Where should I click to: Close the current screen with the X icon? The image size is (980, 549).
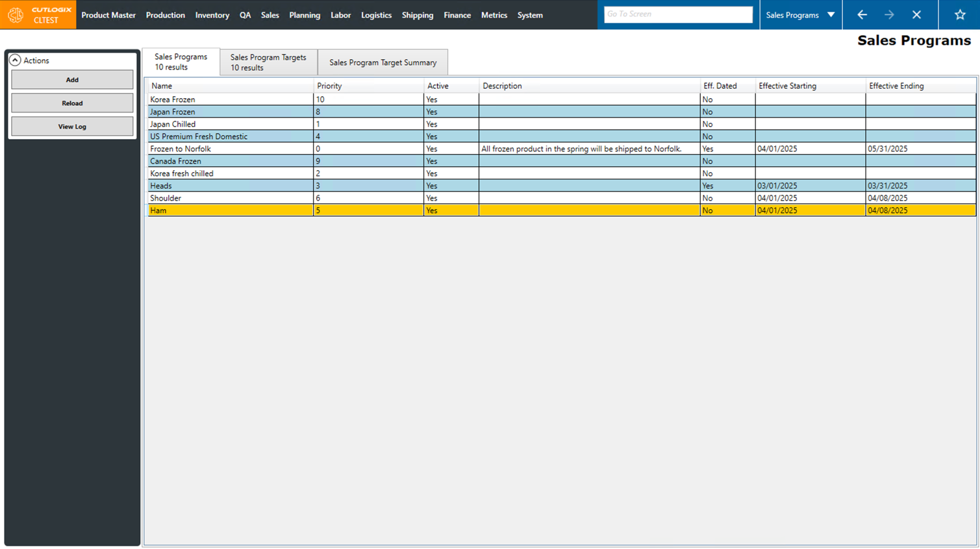[x=917, y=14]
